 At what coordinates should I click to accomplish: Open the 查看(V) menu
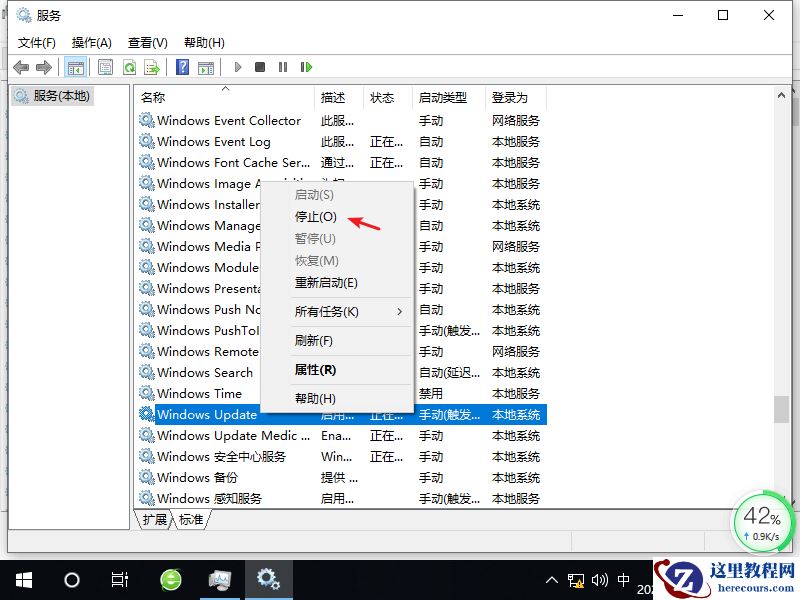pos(146,42)
